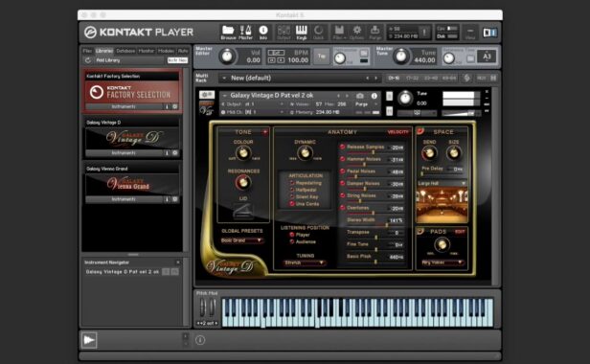Click the instrument info icon
This screenshot has width=590, height=364.
[x=374, y=96]
